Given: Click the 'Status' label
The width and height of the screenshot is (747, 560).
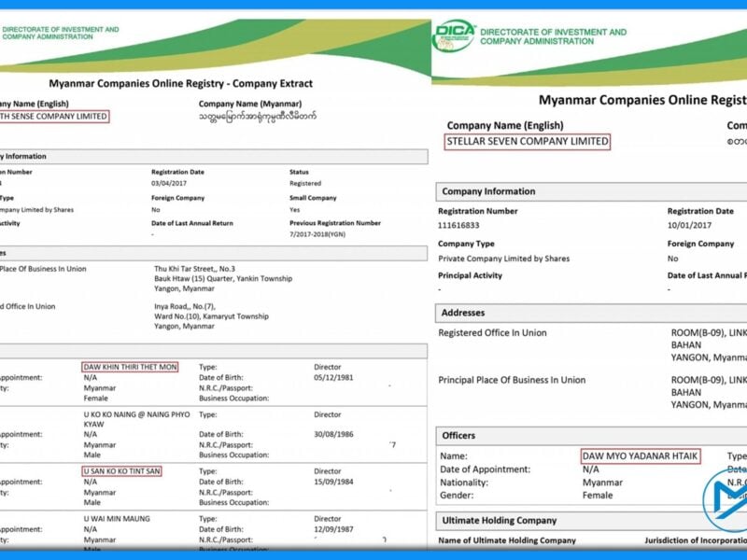Looking at the screenshot, I should coord(299,172).
